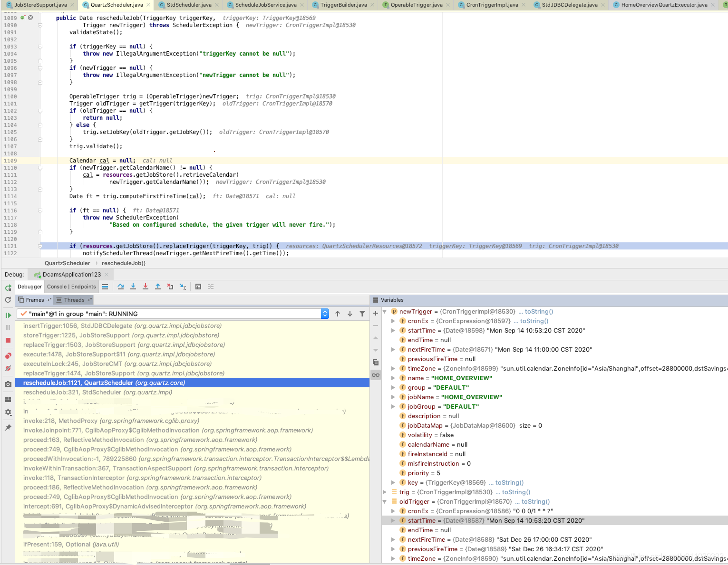Click rescheduleJob() in the editor breadcrumb
Screen dimensions: 728x565
[x=124, y=263]
